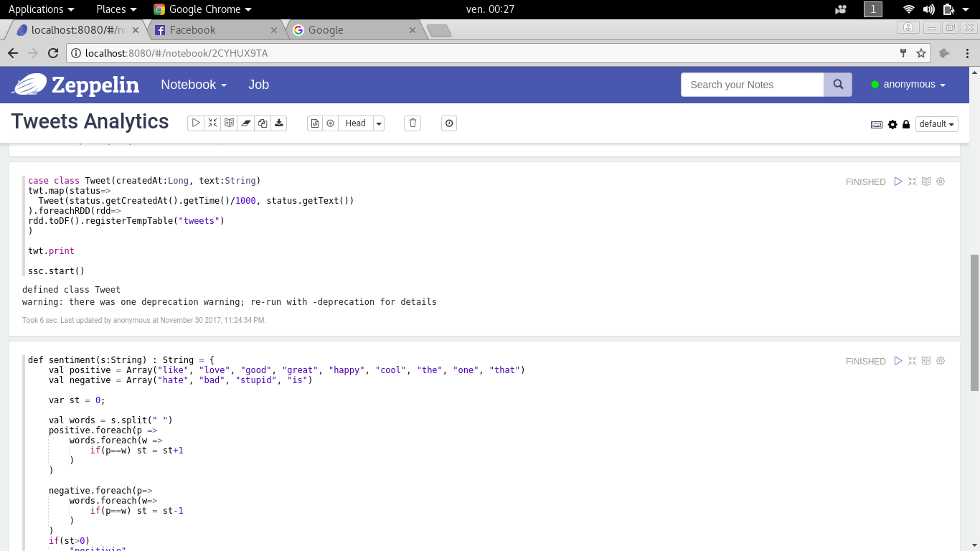
Task: Click the set revision arrow icon
Action: (x=331, y=123)
